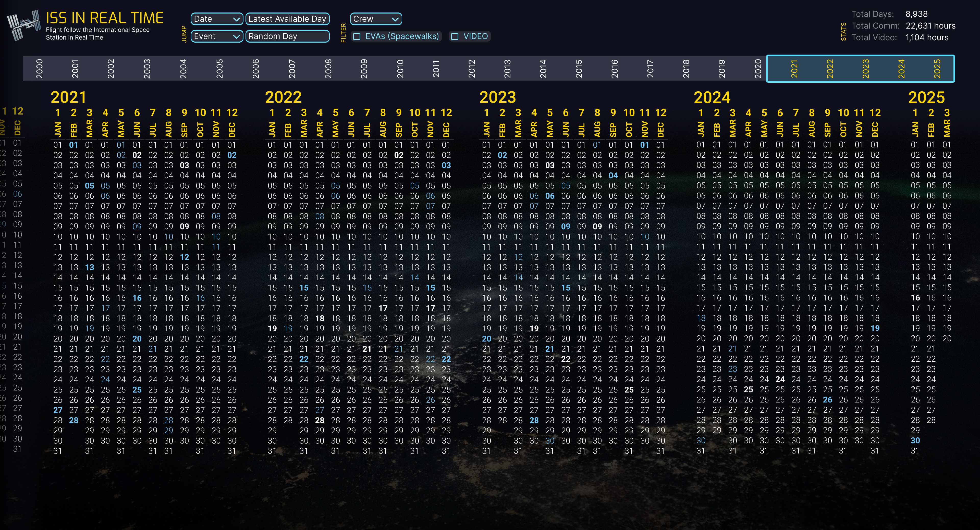Select November 1, 2023 date
Viewport: 980px width, 530px height.
[x=645, y=145]
